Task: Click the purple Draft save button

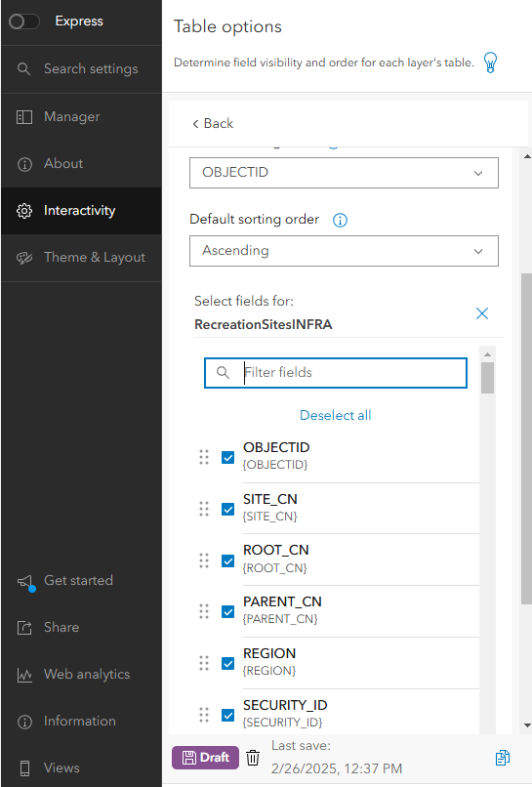Action: click(x=205, y=758)
